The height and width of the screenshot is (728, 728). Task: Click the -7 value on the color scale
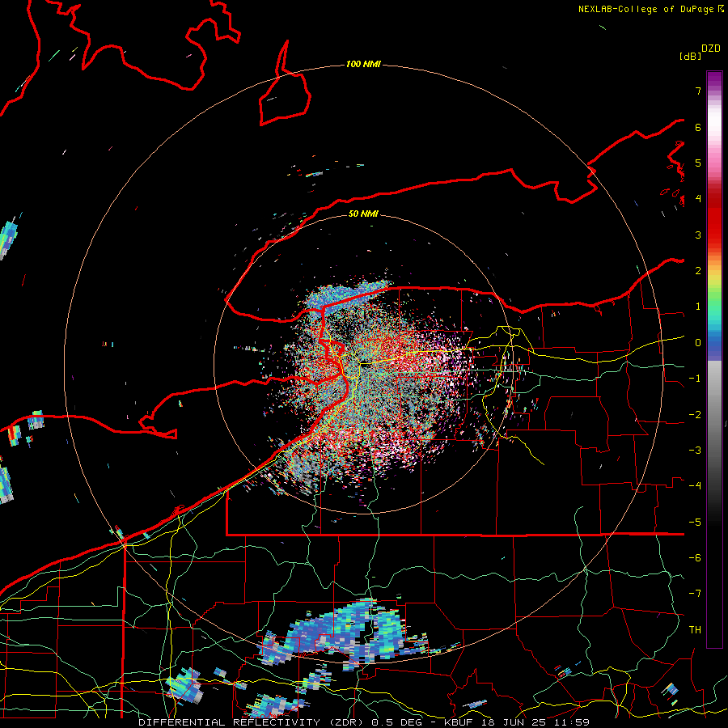695,594
